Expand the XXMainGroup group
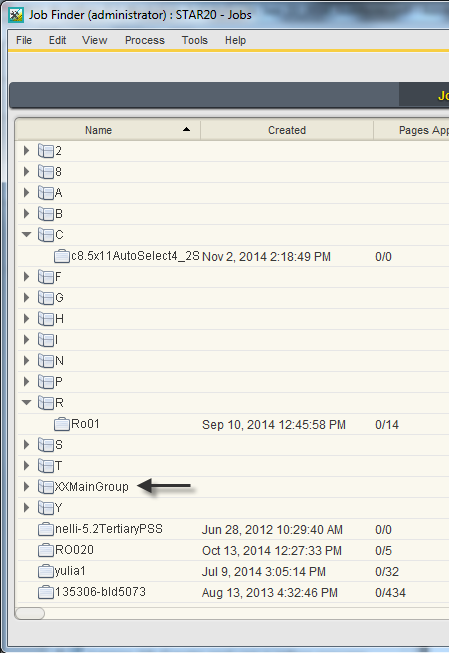The image size is (449, 653). coord(26,486)
